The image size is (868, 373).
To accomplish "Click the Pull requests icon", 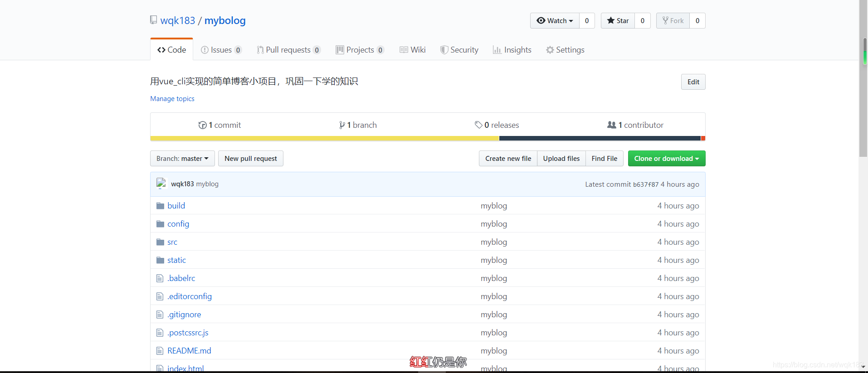I will tap(260, 50).
